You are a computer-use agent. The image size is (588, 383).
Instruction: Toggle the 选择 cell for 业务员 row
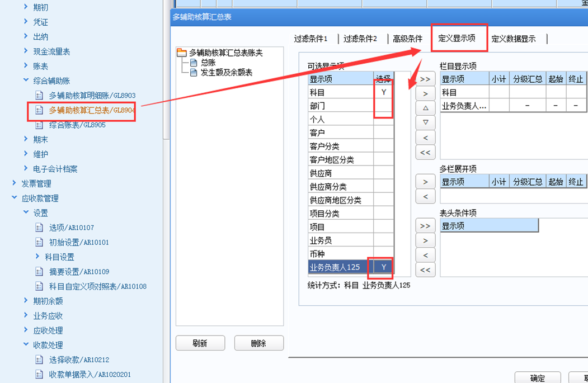383,240
